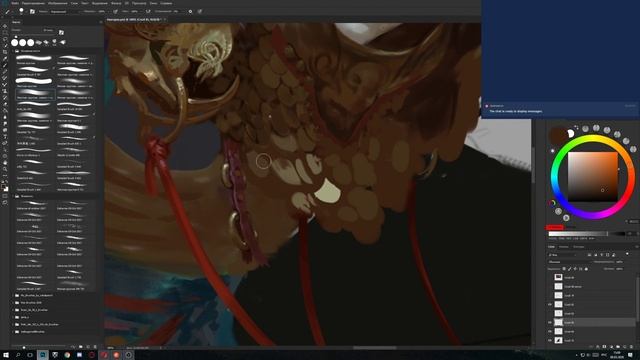The width and height of the screenshot is (640, 360).
Task: Create a new layer
Action: click(x=624, y=347)
